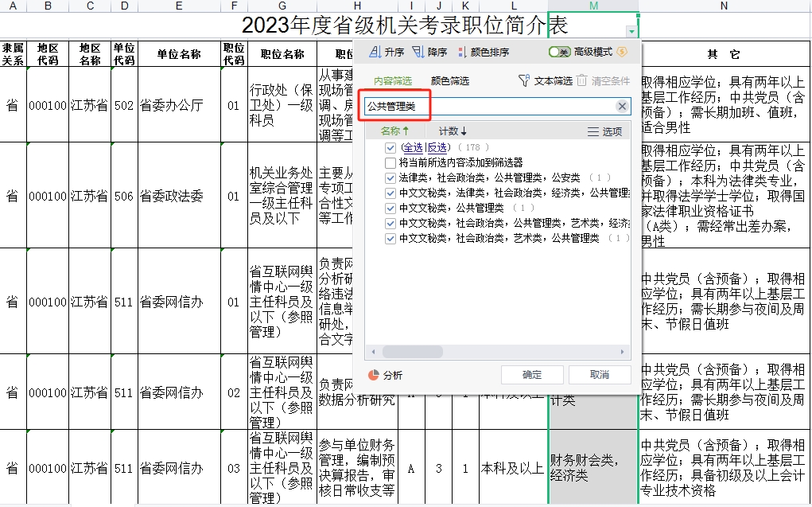Image resolution: width=812 pixels, height=507 pixels.
Task: Check 将当前所选内容添加到筛选器 checkbox
Action: click(390, 163)
